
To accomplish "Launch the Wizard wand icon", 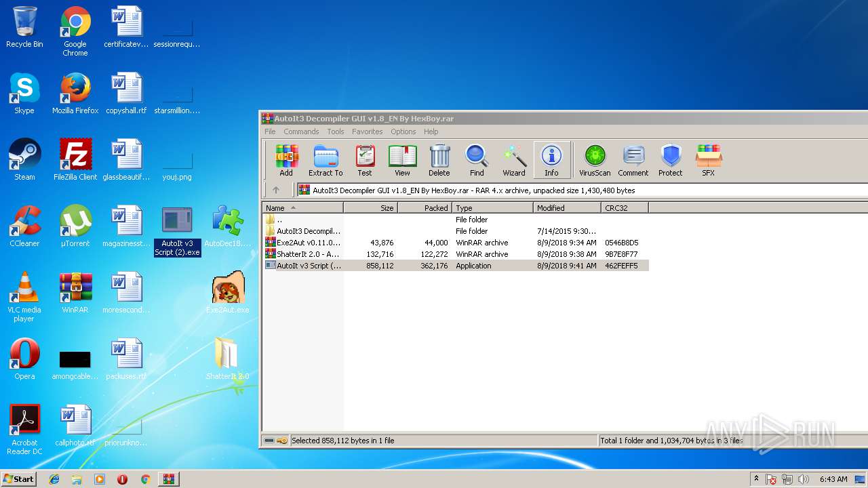I will tap(514, 161).
